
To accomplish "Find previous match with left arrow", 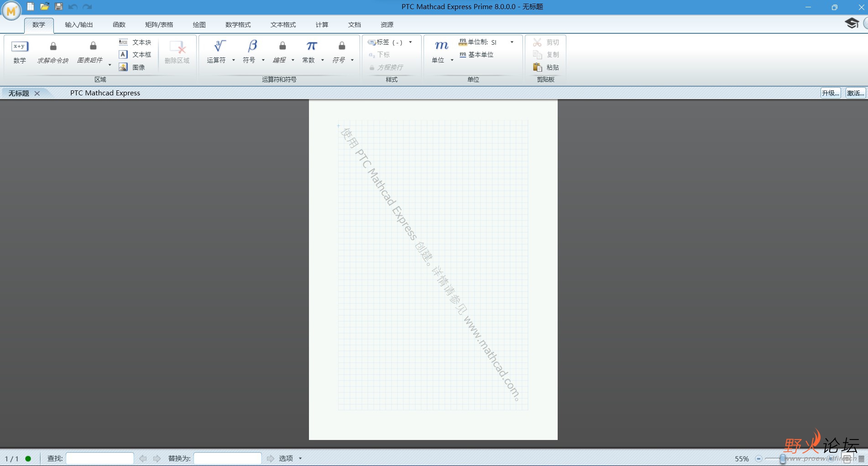I will click(x=143, y=458).
